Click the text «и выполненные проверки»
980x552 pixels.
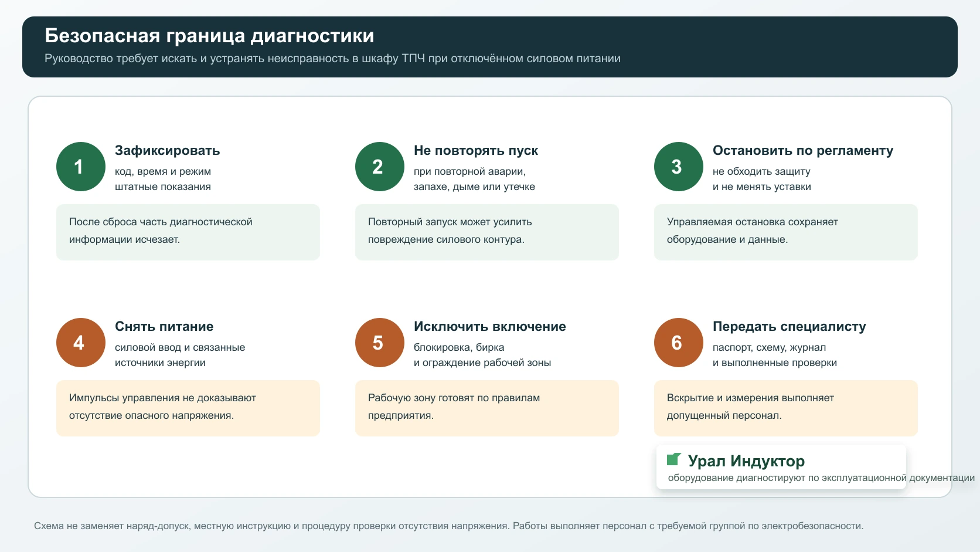coord(775,363)
